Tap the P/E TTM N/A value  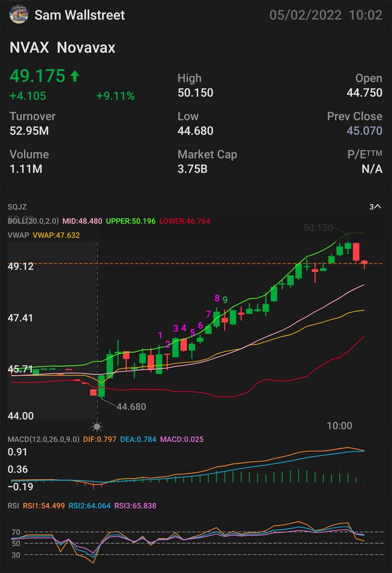pyautogui.click(x=372, y=169)
